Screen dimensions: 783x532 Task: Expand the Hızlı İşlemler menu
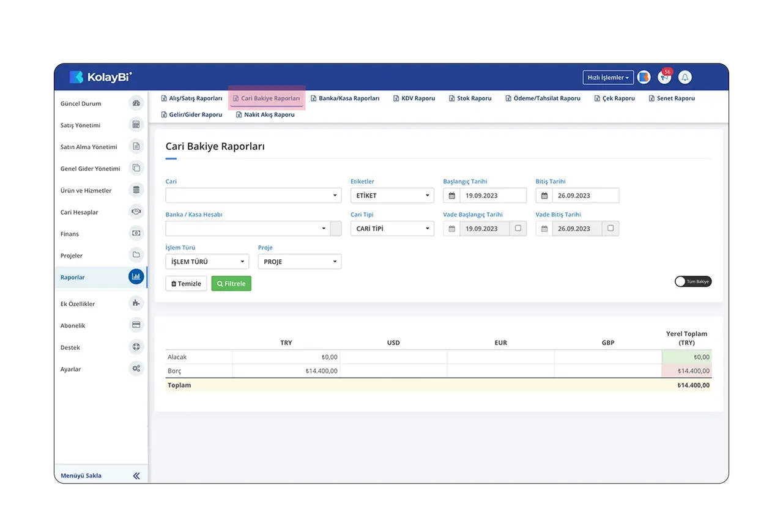(x=608, y=78)
